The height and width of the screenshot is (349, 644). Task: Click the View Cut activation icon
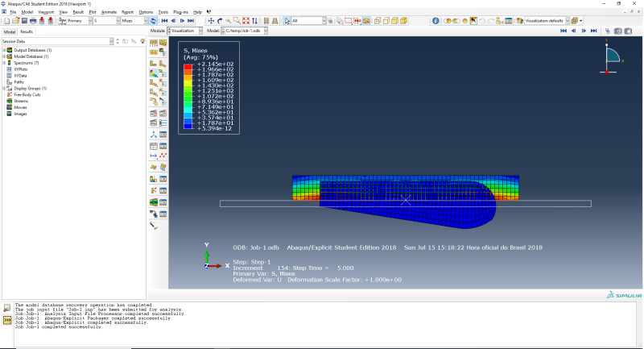click(154, 179)
